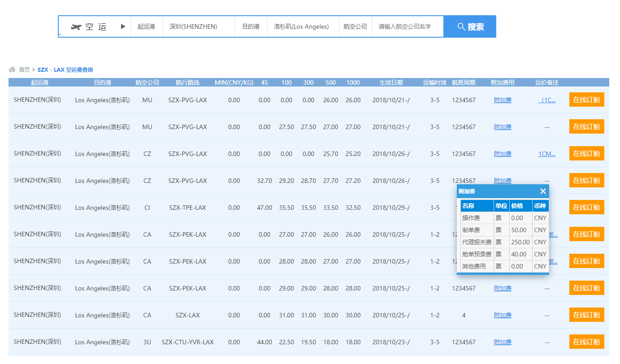Viewport: 620px width, 364px height.
Task: Open 附加费 link for CZ row priced 32.70
Action: click(x=503, y=181)
